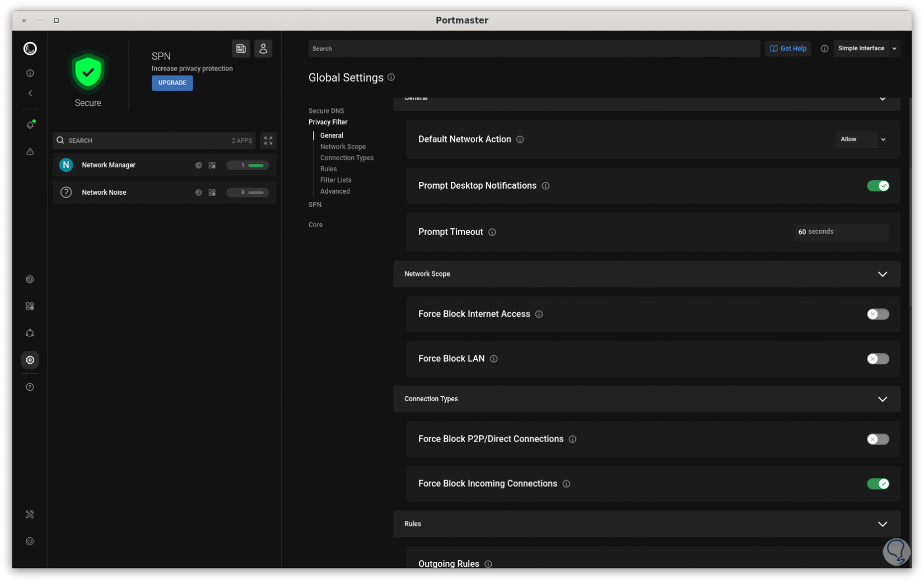Open the Network Manager app entry

(165, 165)
